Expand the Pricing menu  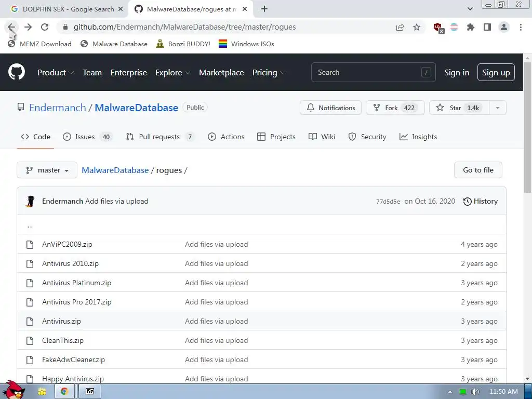[x=269, y=72]
